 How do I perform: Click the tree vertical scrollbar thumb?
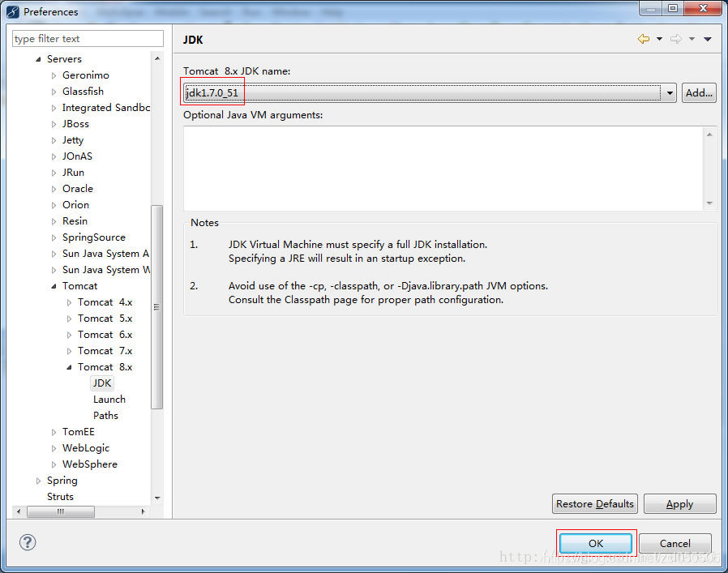[x=157, y=307]
